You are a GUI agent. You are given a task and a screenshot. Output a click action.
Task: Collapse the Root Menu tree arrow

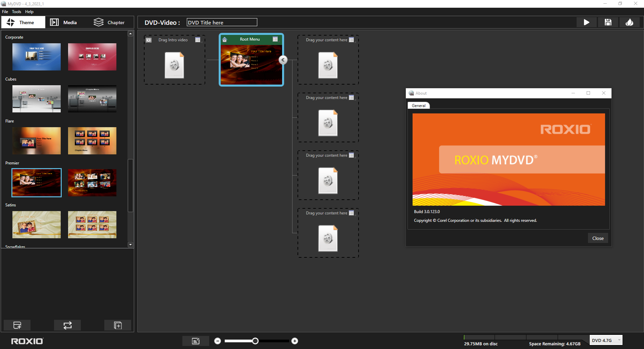[283, 60]
